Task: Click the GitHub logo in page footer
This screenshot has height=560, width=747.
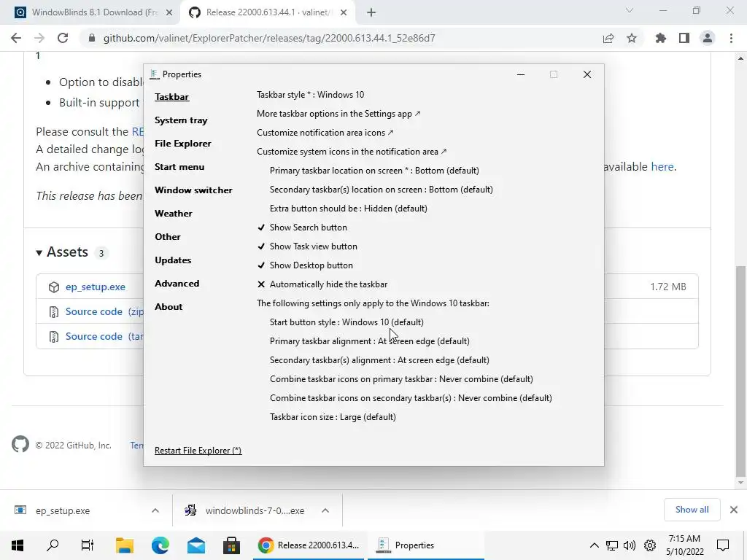Action: [20, 444]
